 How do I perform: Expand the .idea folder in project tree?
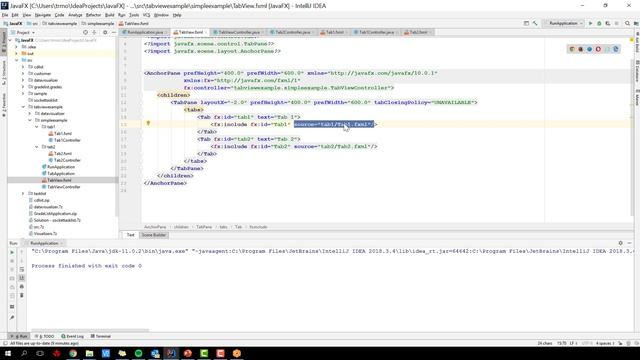[17, 47]
